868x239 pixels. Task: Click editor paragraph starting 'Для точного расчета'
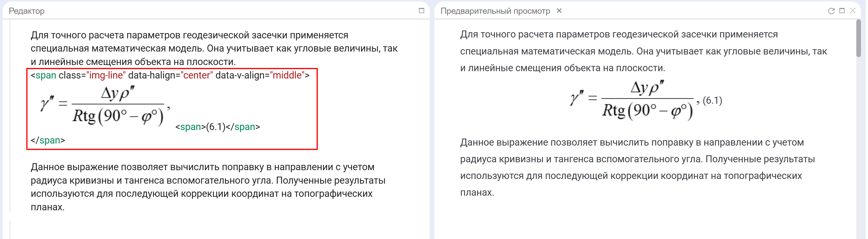[x=214, y=49]
